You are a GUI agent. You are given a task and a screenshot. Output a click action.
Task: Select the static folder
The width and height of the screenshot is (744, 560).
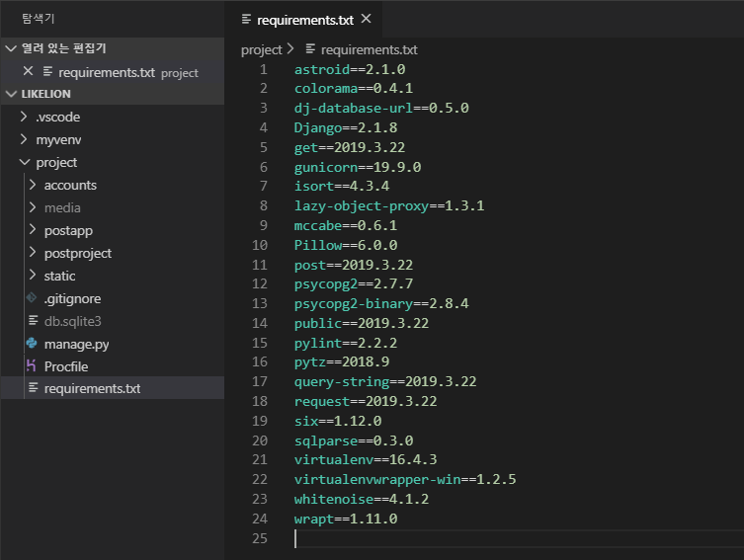[60, 276]
